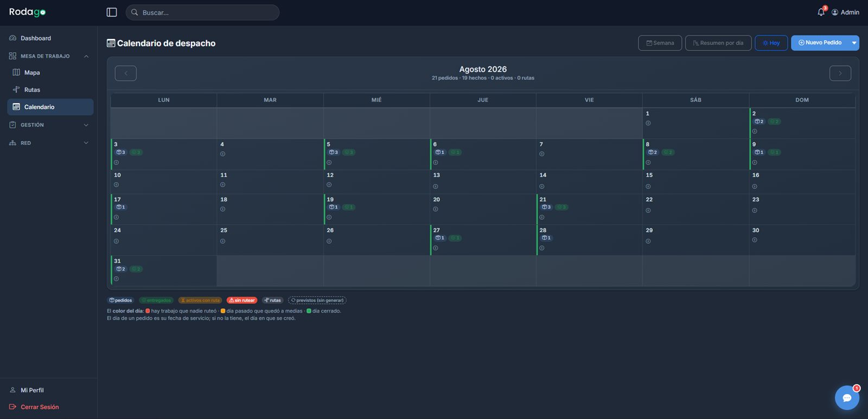Open the Rutas sidebar item
Image resolution: width=868 pixels, height=419 pixels.
click(x=50, y=90)
